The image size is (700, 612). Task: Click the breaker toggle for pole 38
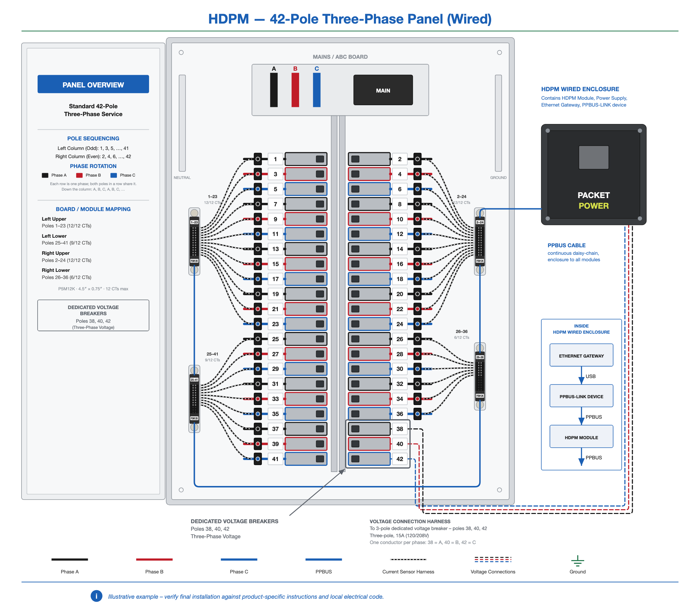[x=355, y=429]
